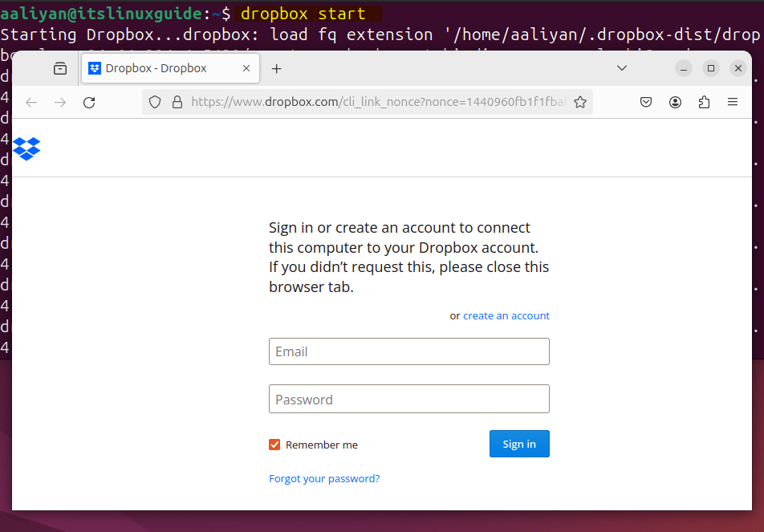Focus the Email input field
Viewport: 764px width, 532px height.
(409, 351)
